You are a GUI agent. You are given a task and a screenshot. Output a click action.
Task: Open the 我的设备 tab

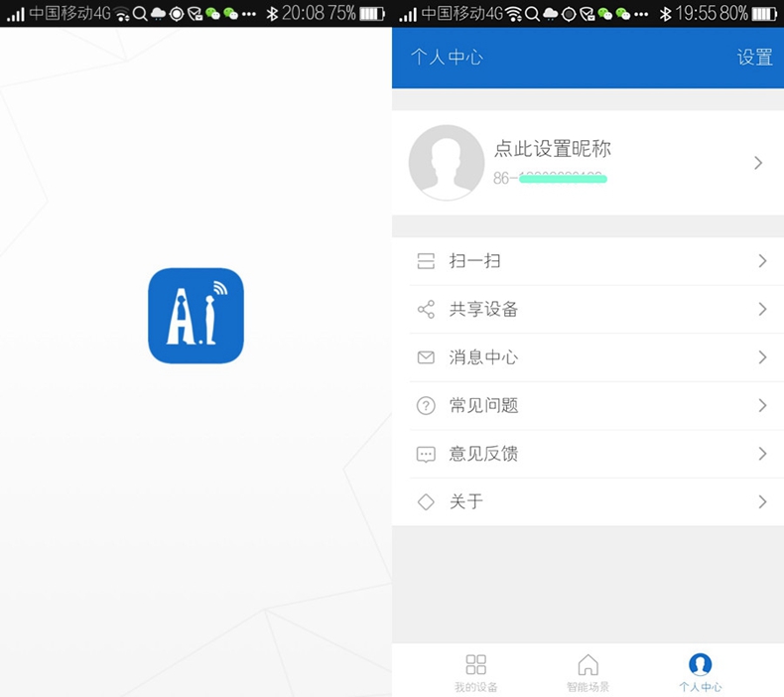point(476,672)
